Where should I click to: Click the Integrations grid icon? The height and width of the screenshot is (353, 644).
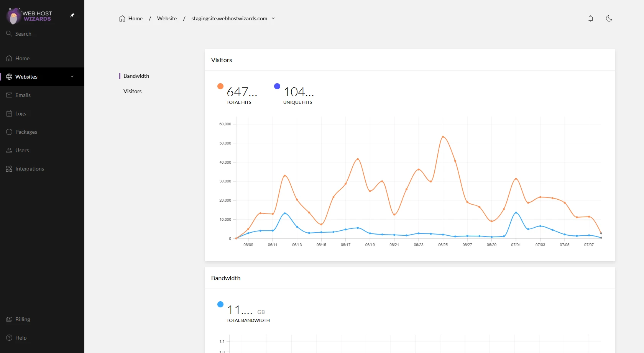click(x=9, y=169)
